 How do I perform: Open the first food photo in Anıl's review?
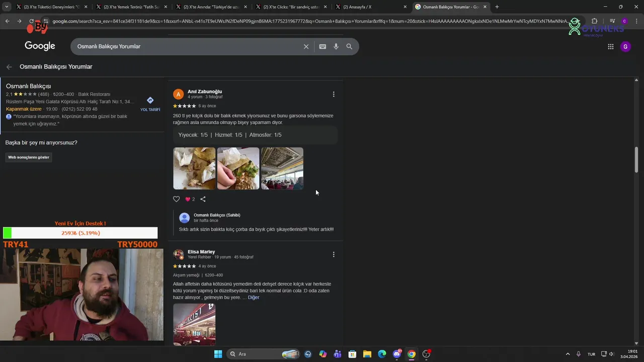pos(194,168)
